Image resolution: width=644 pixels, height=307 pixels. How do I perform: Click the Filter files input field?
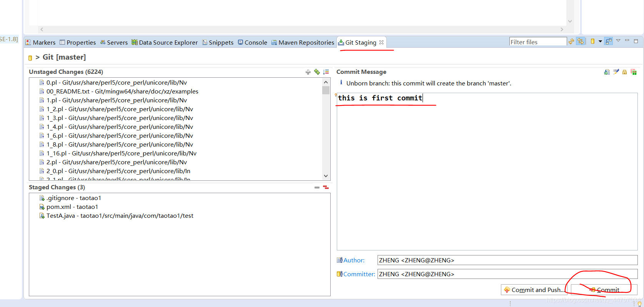pos(538,42)
